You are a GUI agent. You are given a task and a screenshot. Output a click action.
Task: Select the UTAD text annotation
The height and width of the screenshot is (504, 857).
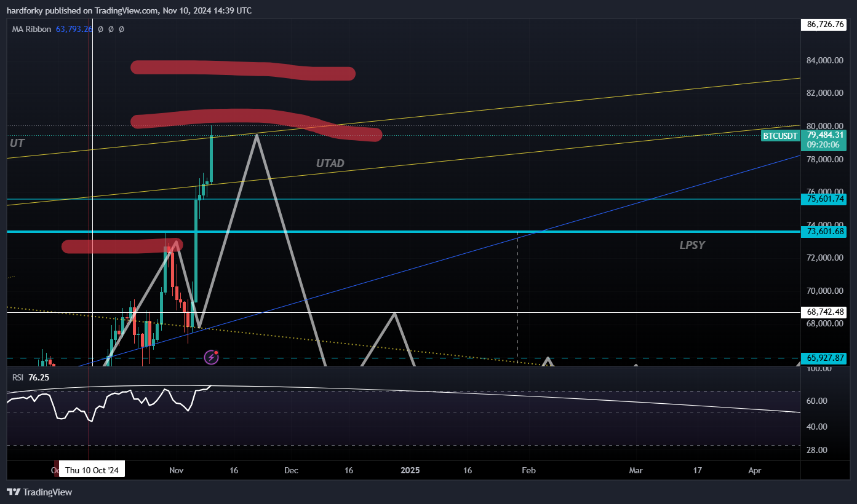(x=330, y=163)
